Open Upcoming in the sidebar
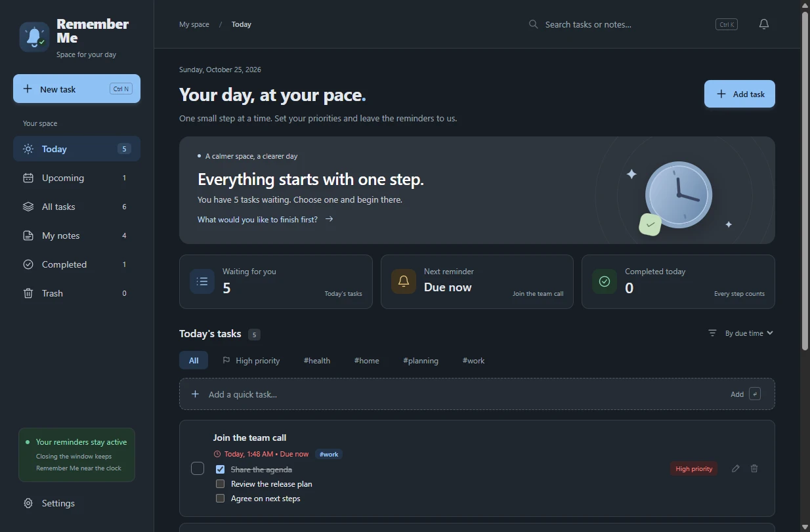Viewport: 810px width, 532px height. coord(77,178)
